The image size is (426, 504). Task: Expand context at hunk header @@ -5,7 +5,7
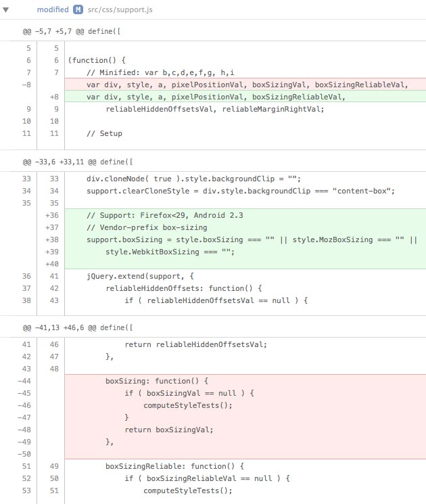tap(72, 31)
